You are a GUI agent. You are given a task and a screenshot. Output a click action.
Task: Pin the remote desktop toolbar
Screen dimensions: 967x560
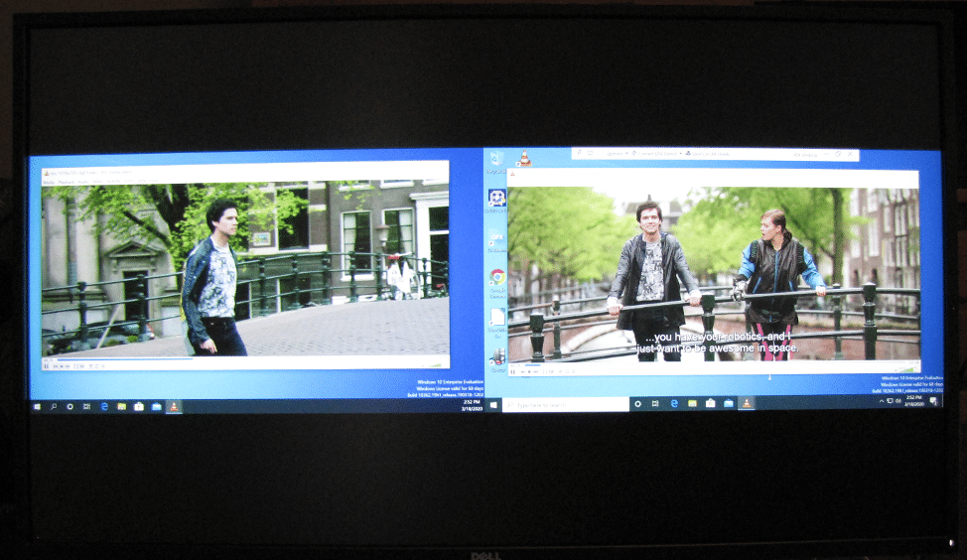click(x=579, y=153)
